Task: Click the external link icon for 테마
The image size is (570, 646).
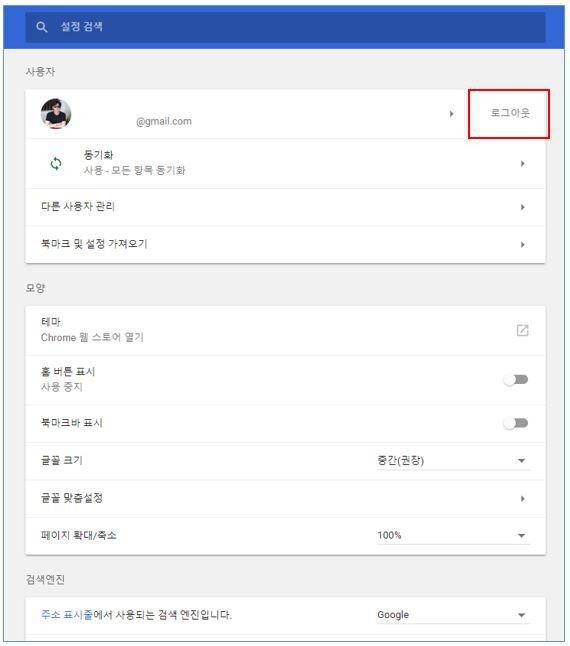Action: pos(522,330)
